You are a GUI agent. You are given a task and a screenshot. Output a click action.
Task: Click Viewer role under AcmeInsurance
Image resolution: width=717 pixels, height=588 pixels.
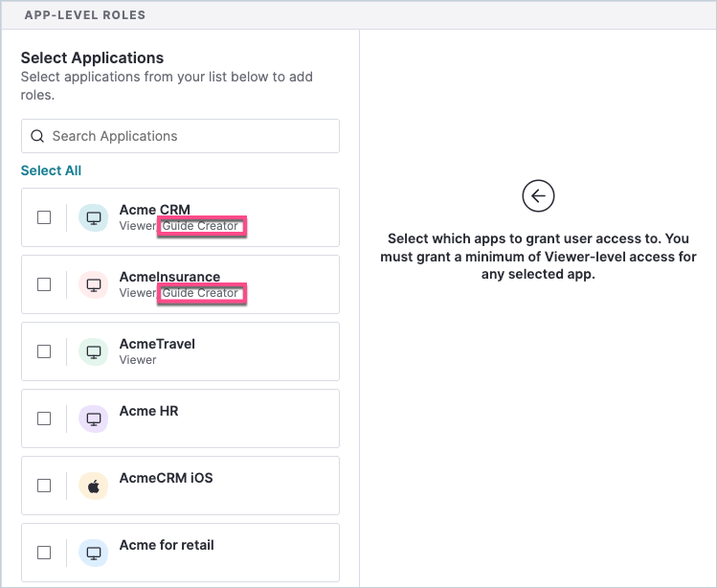pyautogui.click(x=138, y=293)
